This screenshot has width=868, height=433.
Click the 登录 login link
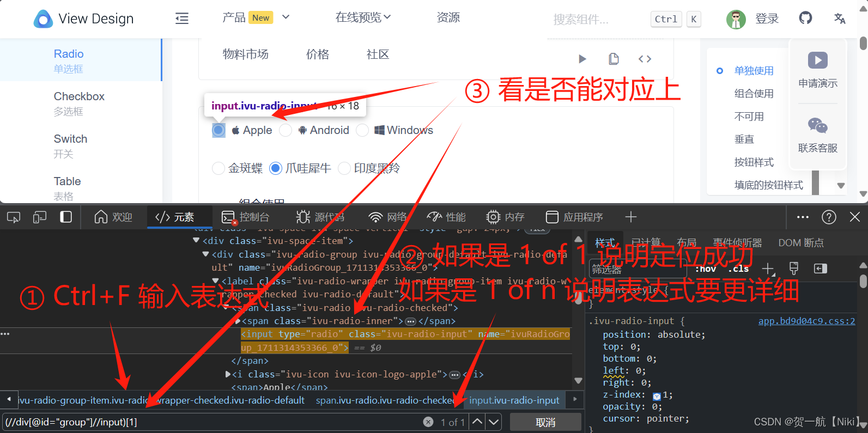pos(767,19)
